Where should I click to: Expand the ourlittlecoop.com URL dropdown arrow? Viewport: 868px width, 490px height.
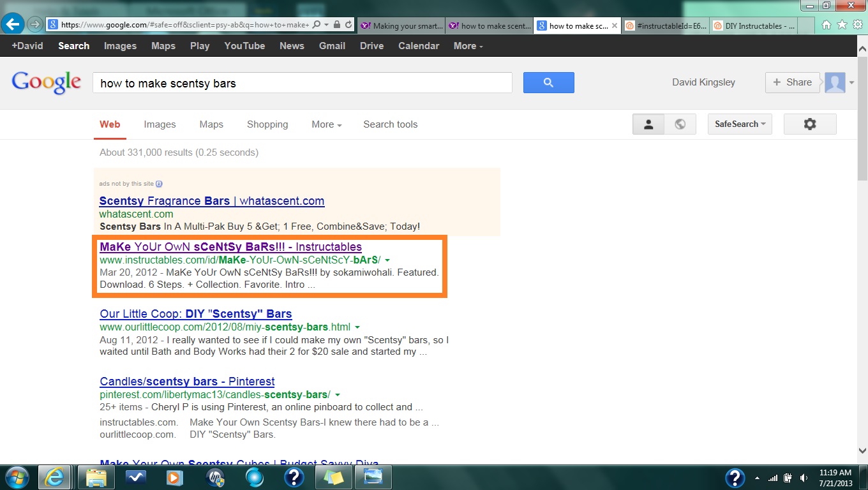[x=357, y=327]
